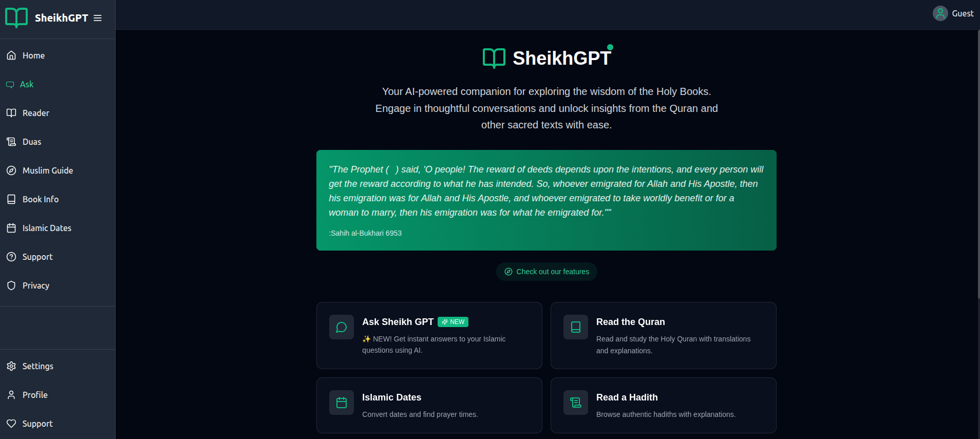
Task: Click the hadith scroll icon on Read a Hadith card
Action: coord(575,403)
